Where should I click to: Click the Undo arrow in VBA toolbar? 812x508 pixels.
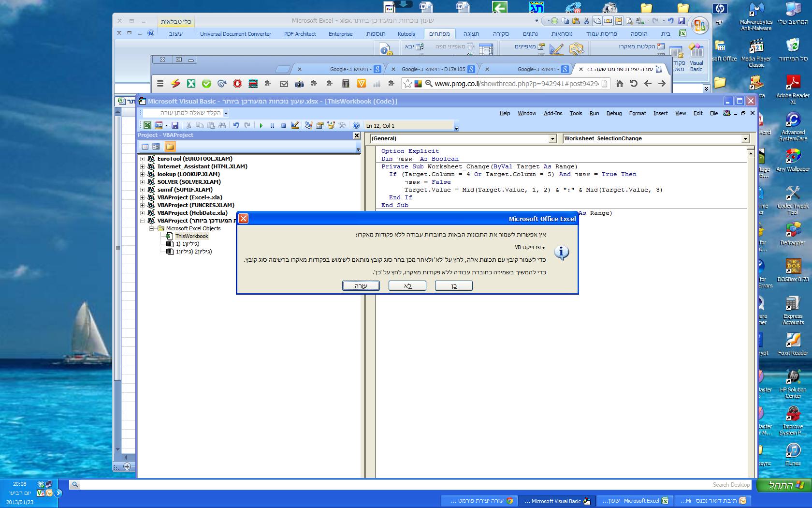236,125
